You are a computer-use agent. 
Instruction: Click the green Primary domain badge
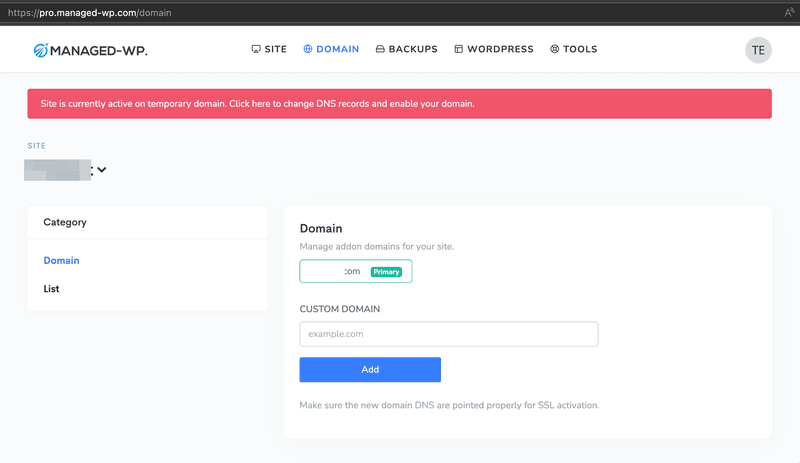click(386, 272)
